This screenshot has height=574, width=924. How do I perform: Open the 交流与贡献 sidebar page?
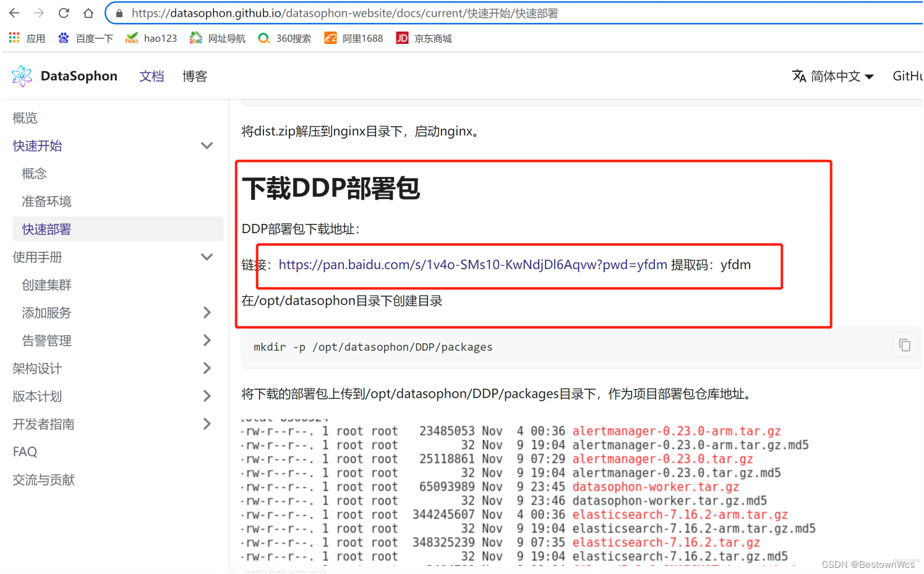(x=44, y=480)
